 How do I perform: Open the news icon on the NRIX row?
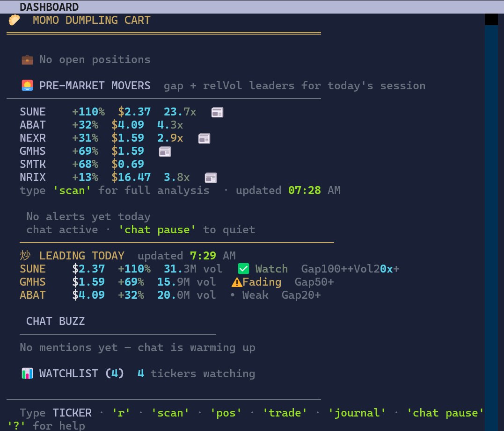click(x=211, y=178)
